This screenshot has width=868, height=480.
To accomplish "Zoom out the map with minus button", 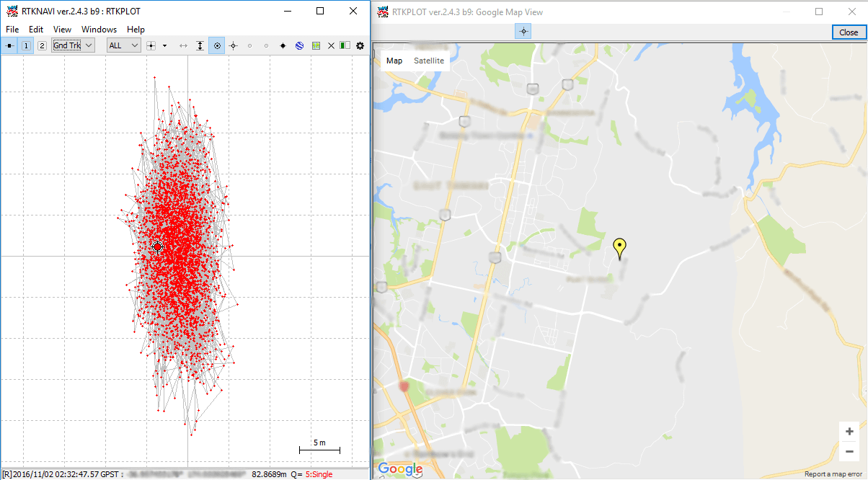I will (850, 451).
